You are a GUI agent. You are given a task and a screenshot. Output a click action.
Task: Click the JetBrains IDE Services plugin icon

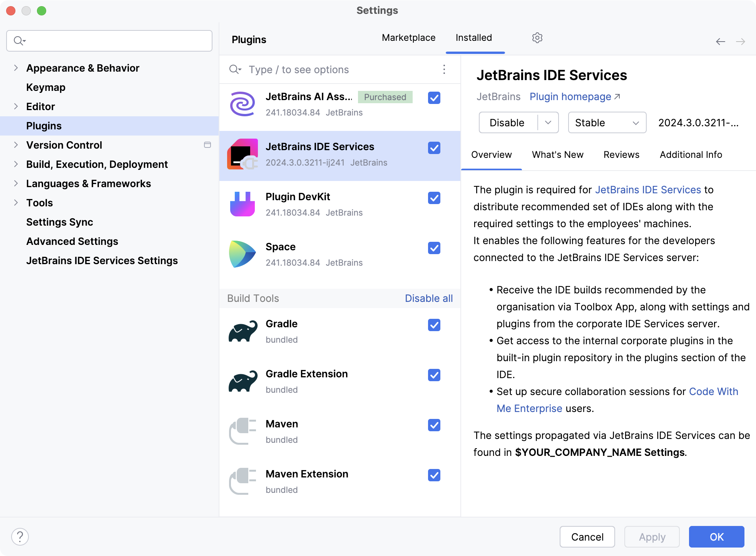tap(242, 154)
